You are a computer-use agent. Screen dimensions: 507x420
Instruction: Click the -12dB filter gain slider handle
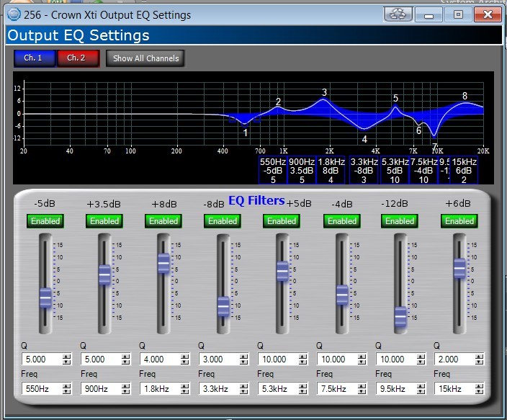(x=400, y=316)
